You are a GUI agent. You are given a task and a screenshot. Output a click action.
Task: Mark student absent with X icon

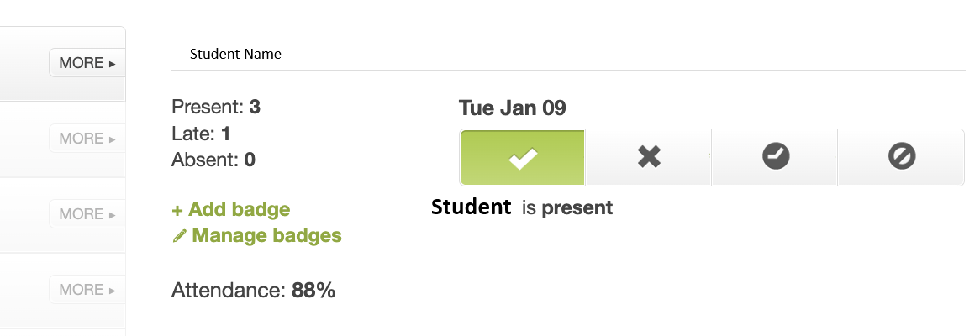click(649, 157)
